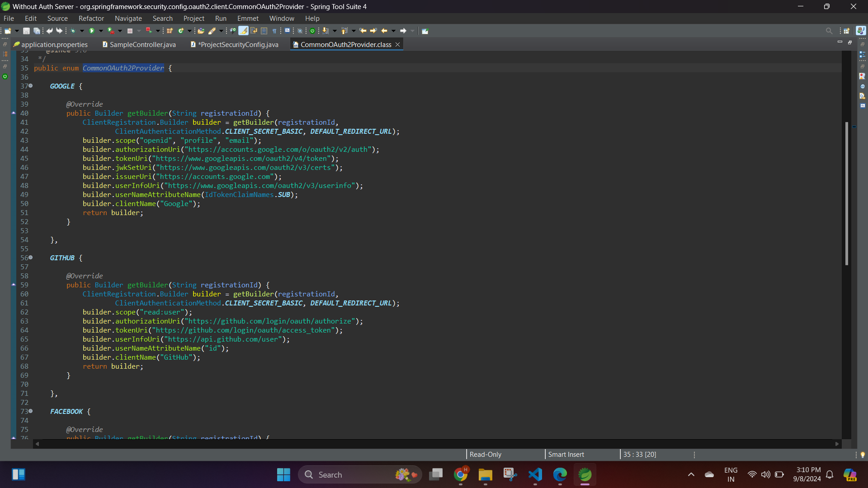Image resolution: width=868 pixels, height=488 pixels.
Task: Click the Save All icon
Action: 37,31
